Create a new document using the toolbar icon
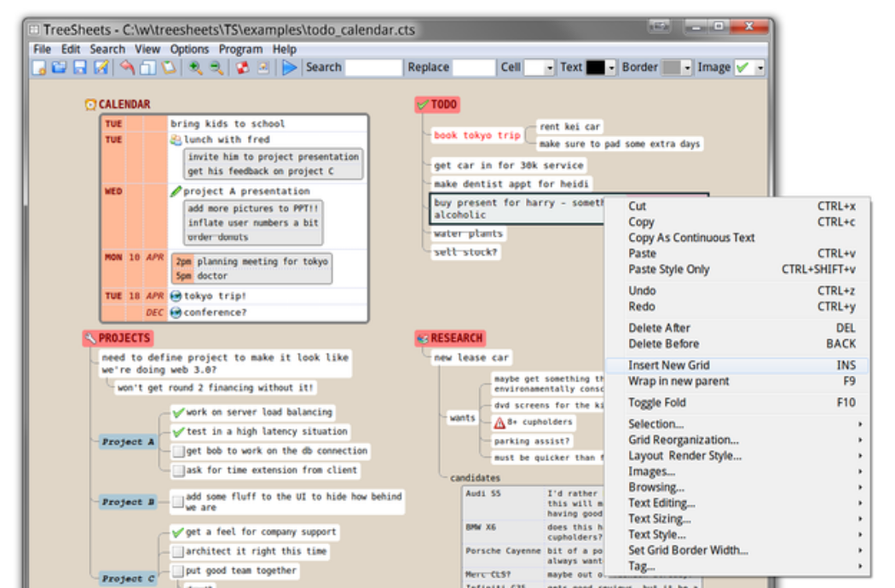The height and width of the screenshot is (588, 895). pos(40,66)
